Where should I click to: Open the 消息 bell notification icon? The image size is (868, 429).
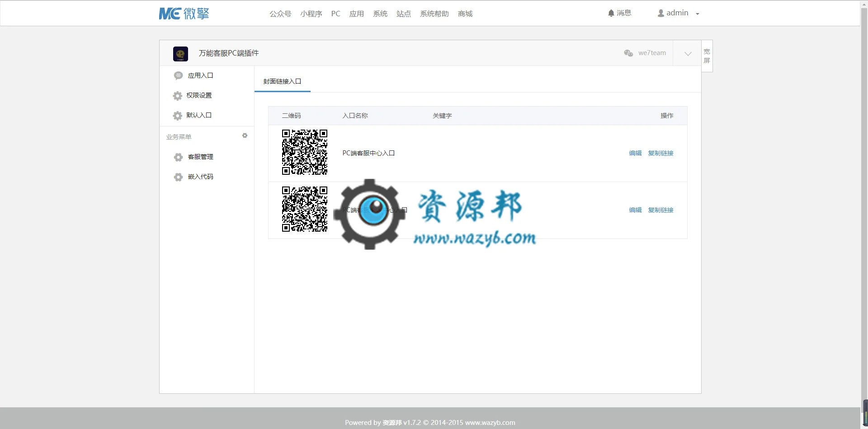611,13
